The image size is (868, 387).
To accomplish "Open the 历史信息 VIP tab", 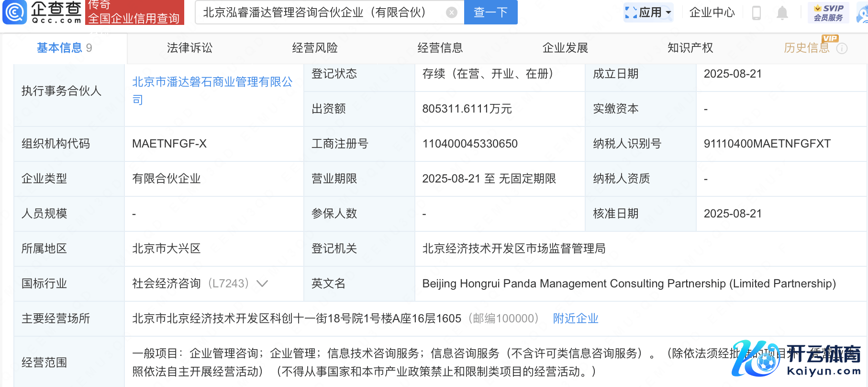I will (x=806, y=48).
